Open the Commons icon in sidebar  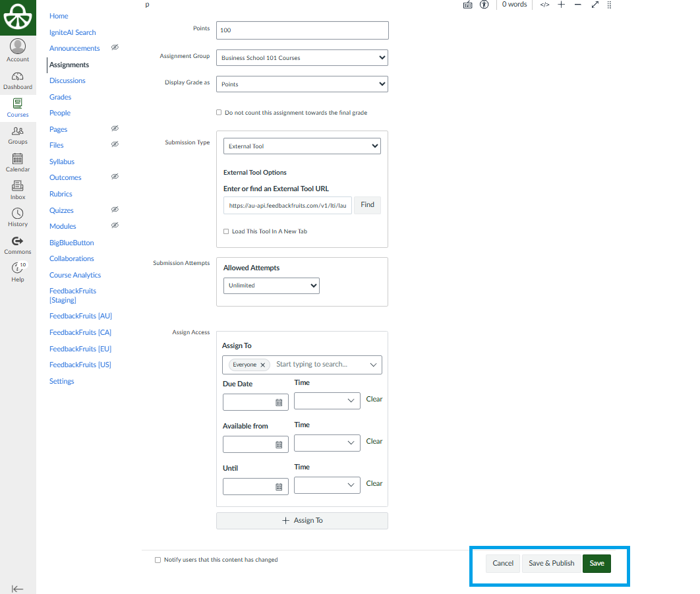[x=18, y=245]
